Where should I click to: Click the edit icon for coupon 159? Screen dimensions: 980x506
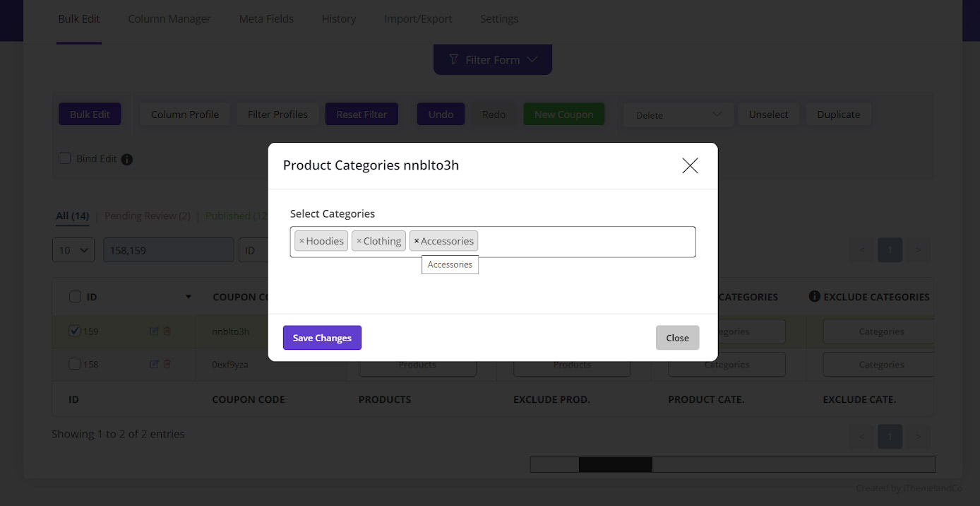(x=154, y=331)
